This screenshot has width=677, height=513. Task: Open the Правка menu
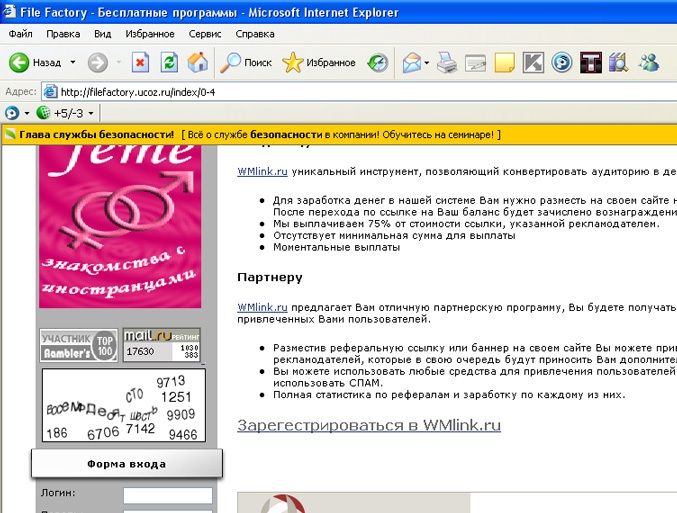63,34
